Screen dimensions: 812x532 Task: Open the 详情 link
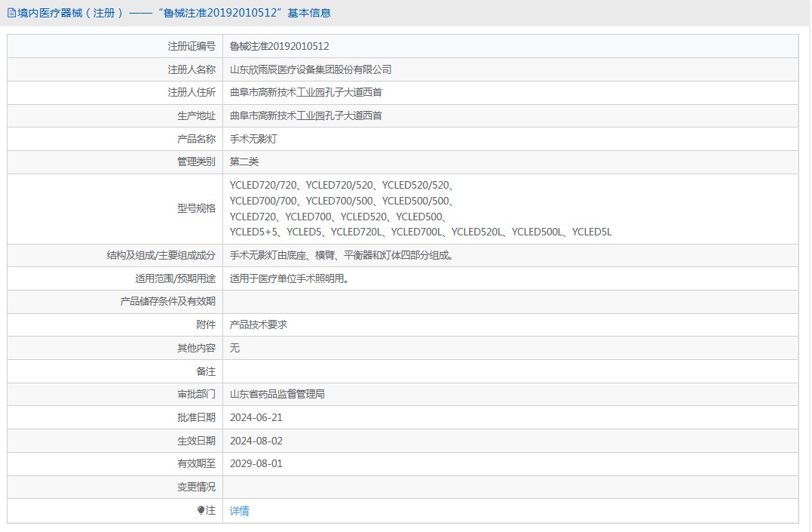239,511
